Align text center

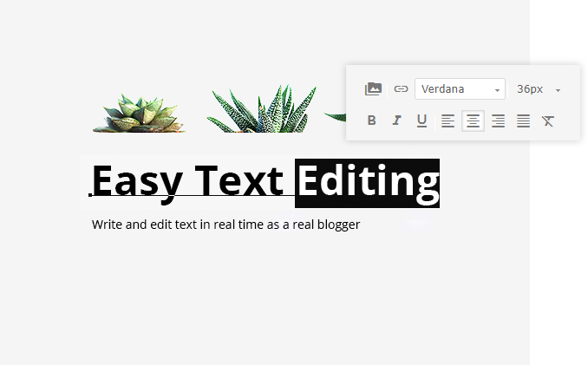(x=473, y=121)
